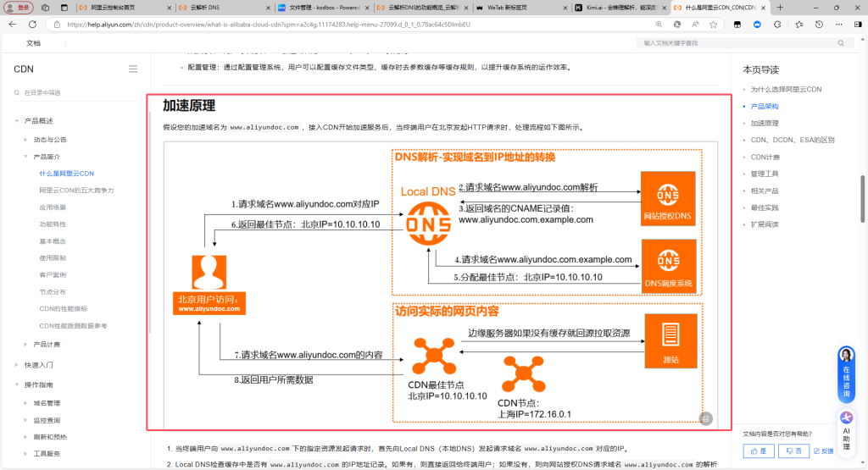Viewport: 868px width, 470px height.
Task: Click the thumbs-up 是 button
Action: point(758,451)
